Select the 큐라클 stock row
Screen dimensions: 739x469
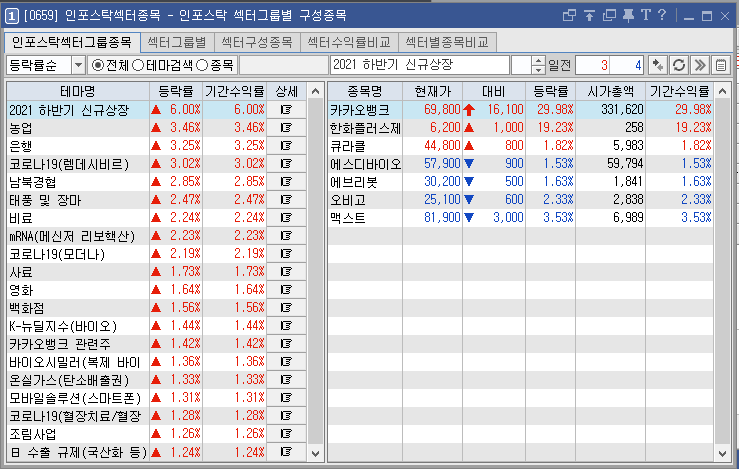[520, 146]
